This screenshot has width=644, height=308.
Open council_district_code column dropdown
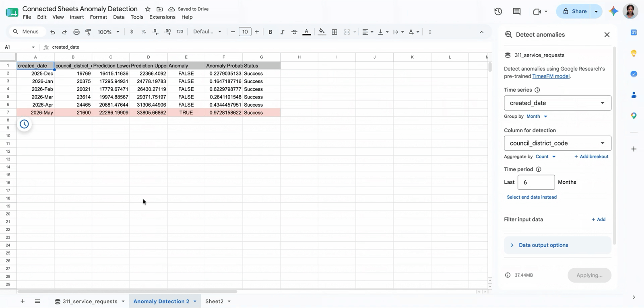coord(557,143)
